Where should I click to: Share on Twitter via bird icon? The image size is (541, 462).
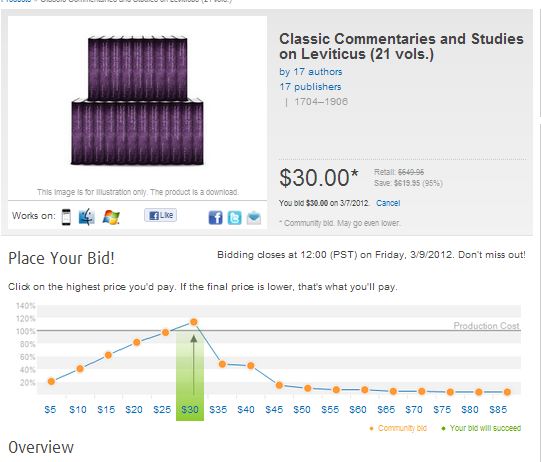click(x=235, y=218)
